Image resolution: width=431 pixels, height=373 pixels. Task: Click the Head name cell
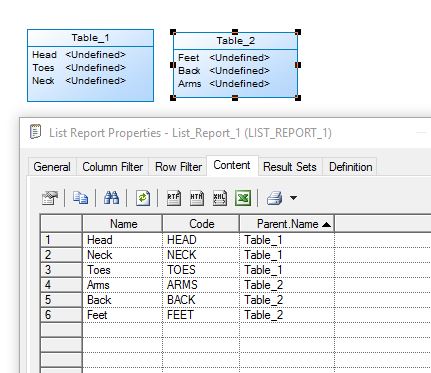coord(122,240)
